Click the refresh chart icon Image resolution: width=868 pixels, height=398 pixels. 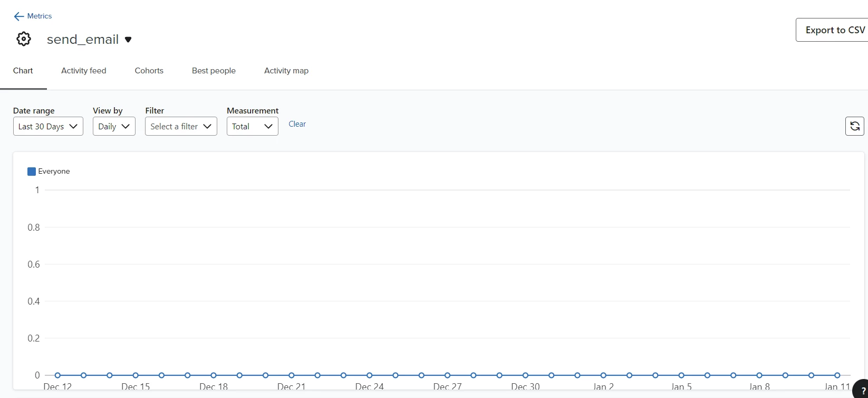click(x=855, y=126)
